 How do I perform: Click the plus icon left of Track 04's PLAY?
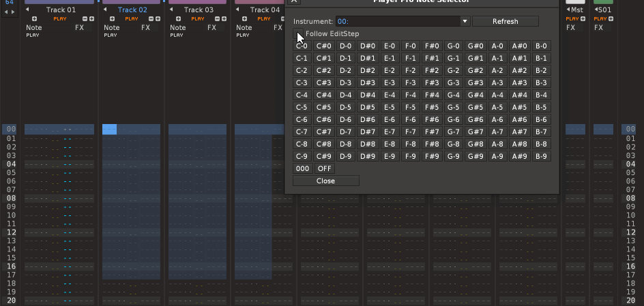tap(244, 19)
